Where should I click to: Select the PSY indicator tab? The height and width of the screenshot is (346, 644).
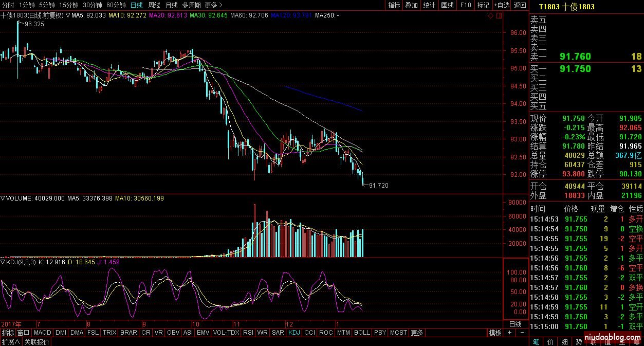pos(380,333)
